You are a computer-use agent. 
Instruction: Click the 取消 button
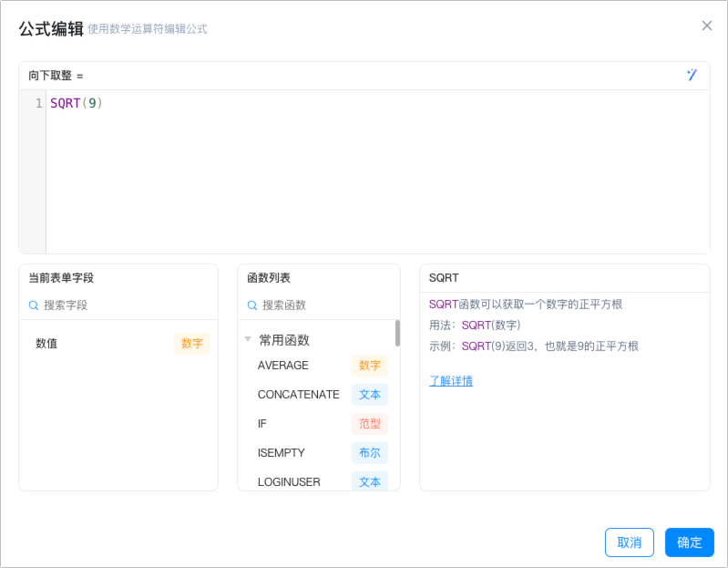pyautogui.click(x=629, y=542)
